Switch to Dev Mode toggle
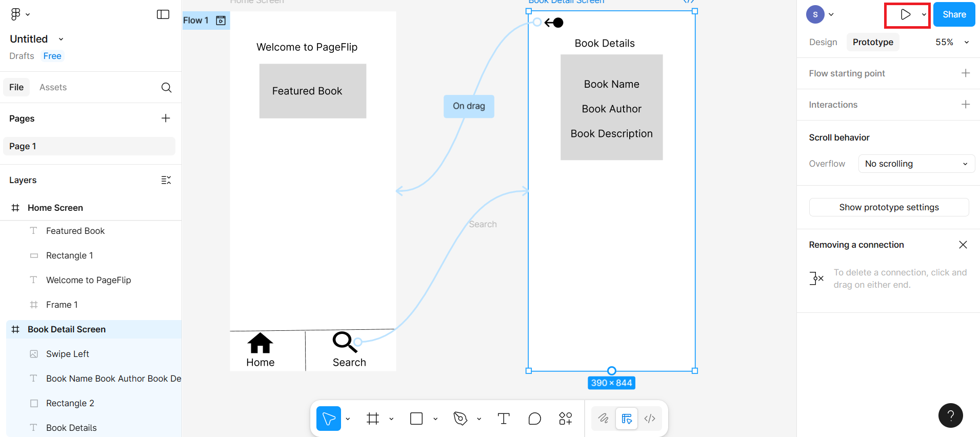The image size is (980, 437). 650,419
